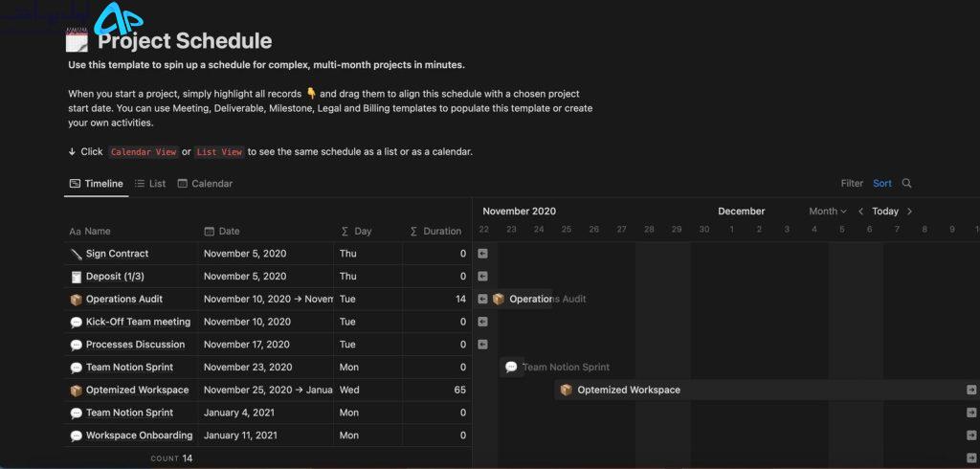Jump forward to January 4 Team Notion Sprint arrow
Screen dimensions: 980x469
point(971,413)
